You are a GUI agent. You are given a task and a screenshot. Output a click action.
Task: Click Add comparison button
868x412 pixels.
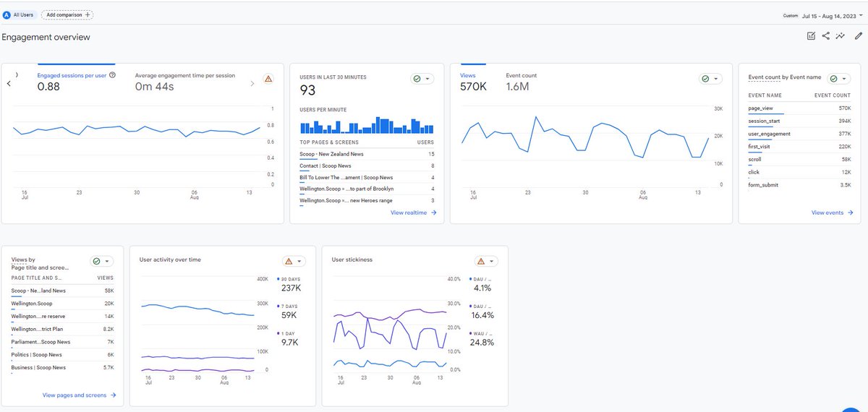tap(67, 14)
